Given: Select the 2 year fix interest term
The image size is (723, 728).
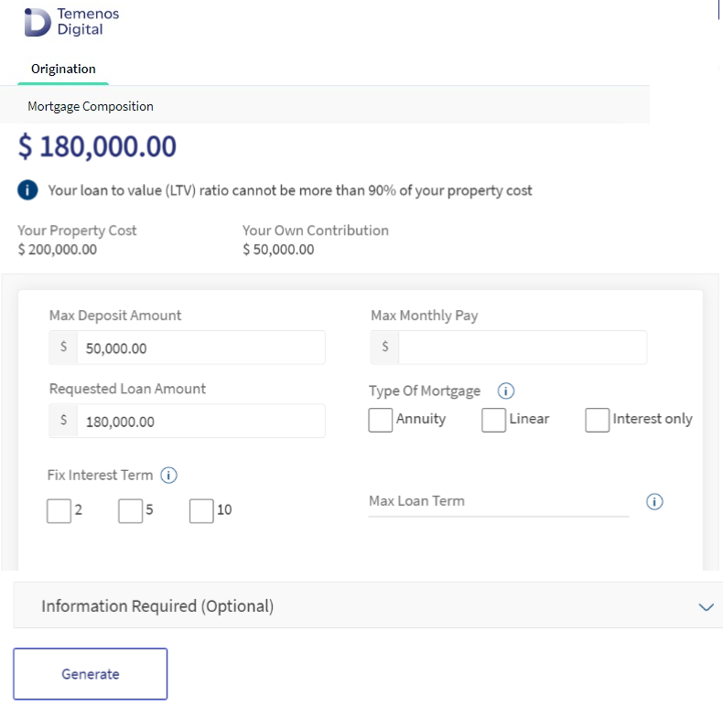Looking at the screenshot, I should [x=59, y=510].
